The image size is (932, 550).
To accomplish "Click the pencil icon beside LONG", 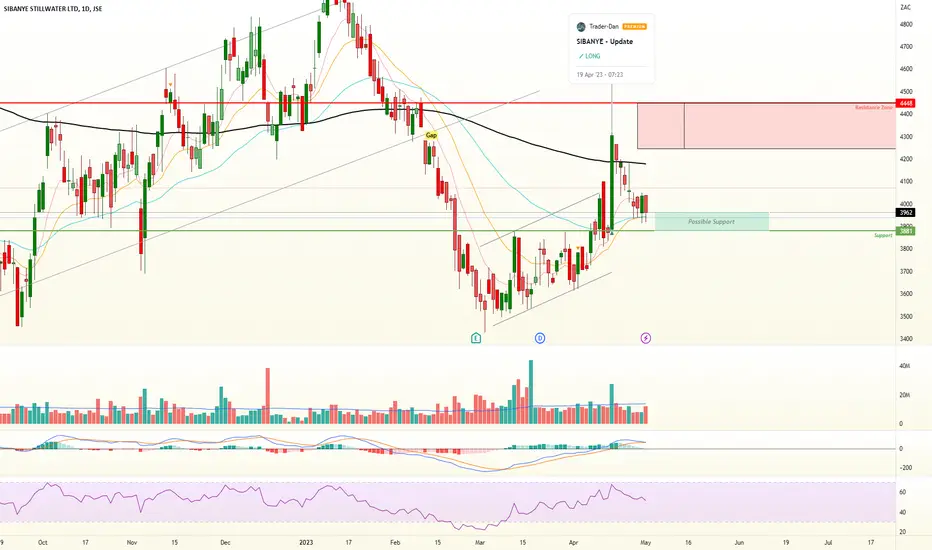I will click(581, 56).
